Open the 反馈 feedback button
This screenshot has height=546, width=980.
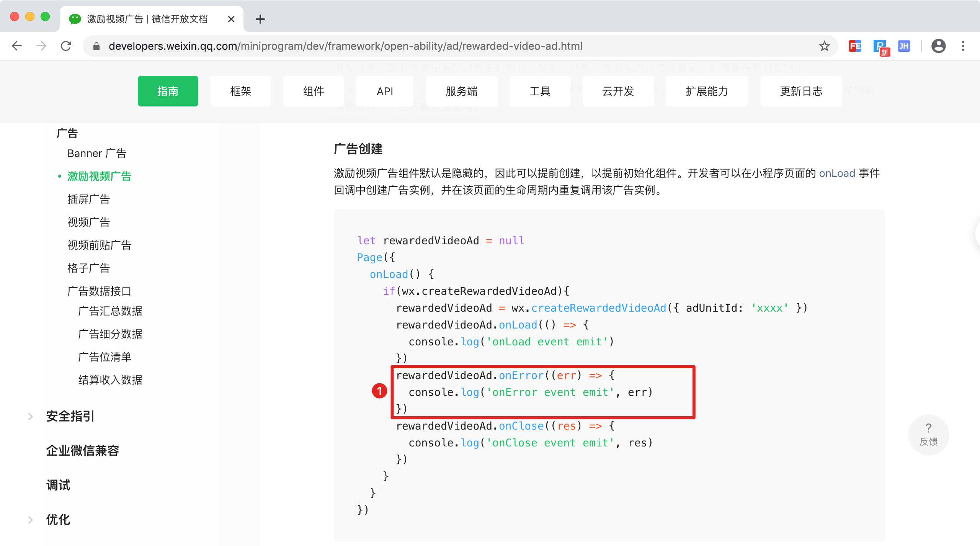pyautogui.click(x=928, y=435)
